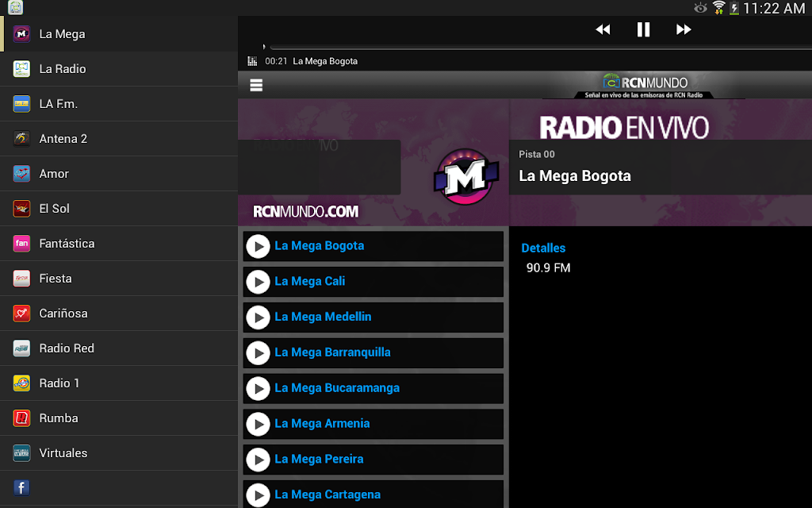Image resolution: width=812 pixels, height=508 pixels.
Task: Click the Pista 00 label
Action: point(537,155)
